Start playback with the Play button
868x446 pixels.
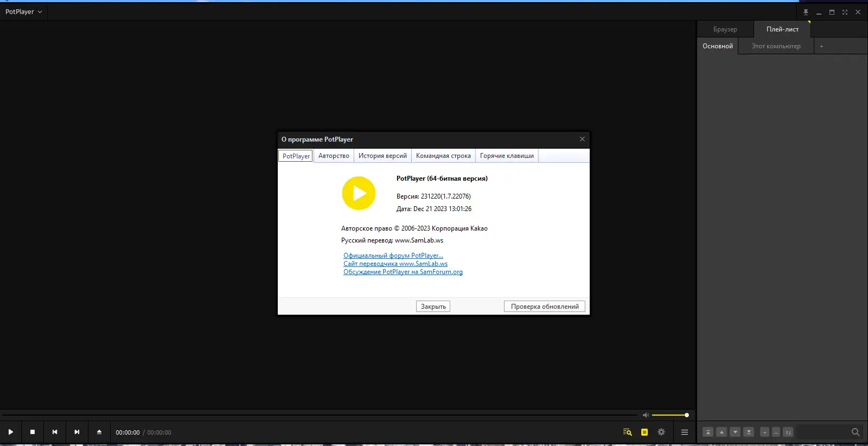11,432
